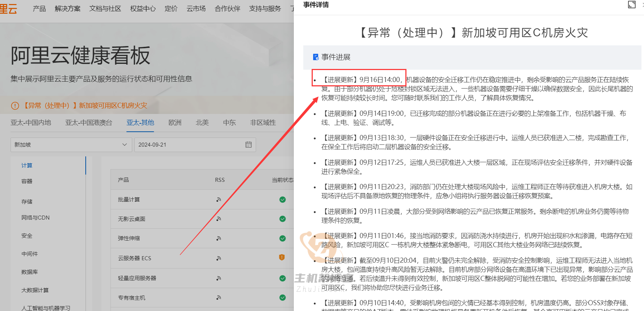Click the green status icon for 专有宿主机
The width and height of the screenshot is (644, 311).
pyautogui.click(x=283, y=298)
